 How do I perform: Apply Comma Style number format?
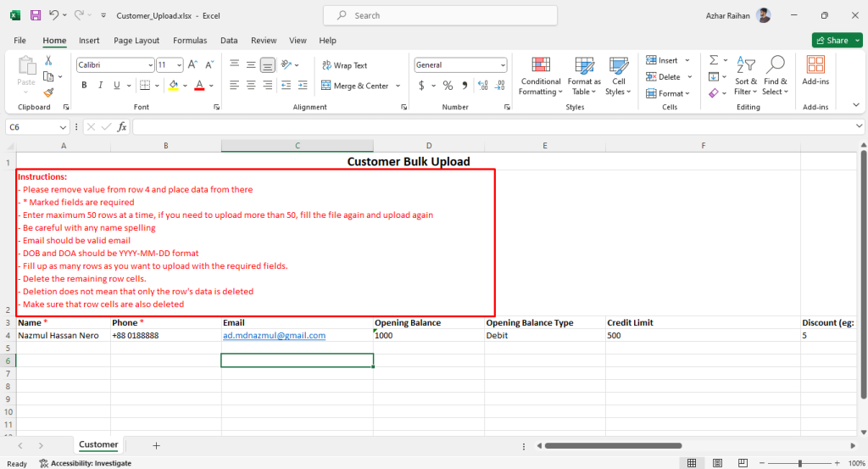coord(465,86)
